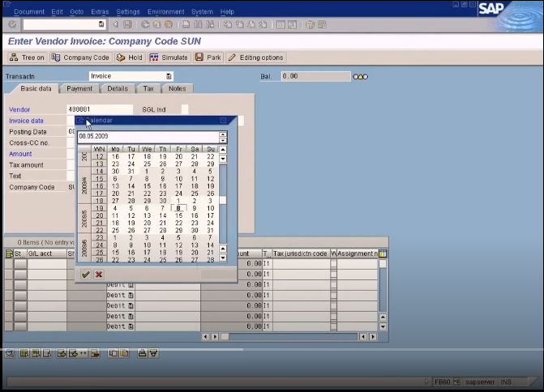Screen dimensions: 544x392
Task: Cancel the calendar with red X button
Action: click(99, 275)
